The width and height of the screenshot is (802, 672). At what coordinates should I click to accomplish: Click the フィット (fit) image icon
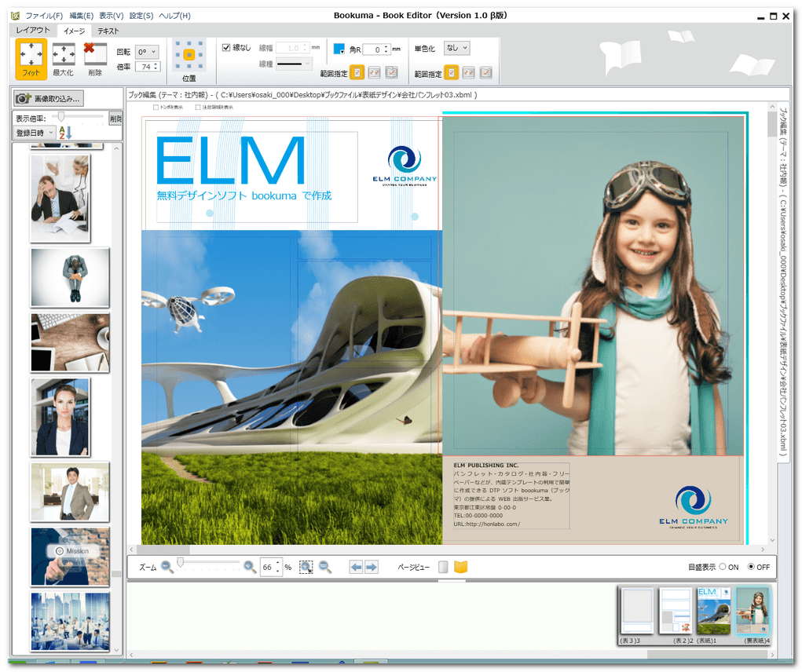point(31,58)
